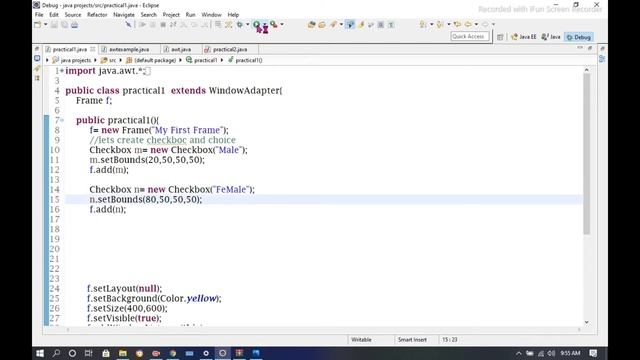Image resolution: width=640 pixels, height=360 pixels.
Task: Open the File menu
Action: (x=39, y=15)
